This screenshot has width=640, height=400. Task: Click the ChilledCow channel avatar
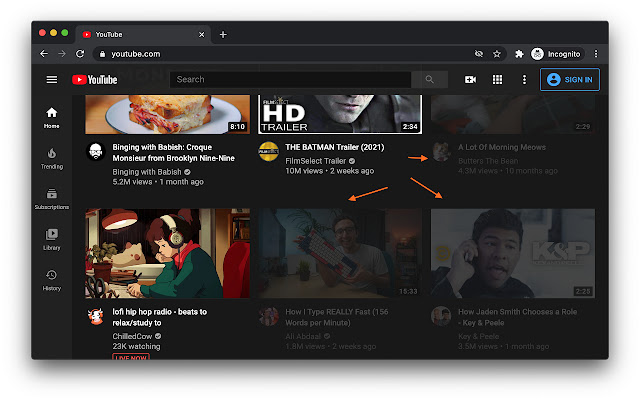coord(96,316)
